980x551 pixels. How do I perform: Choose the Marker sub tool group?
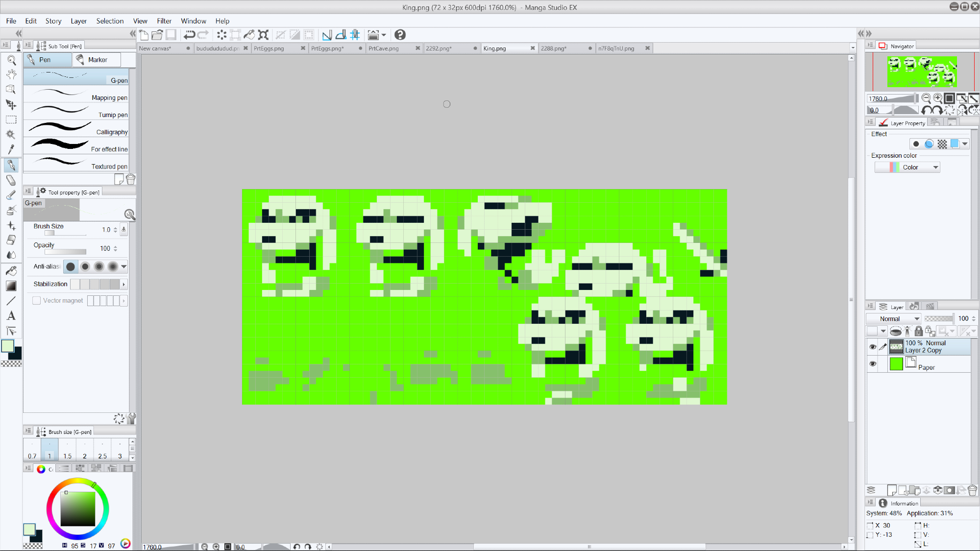pos(97,60)
